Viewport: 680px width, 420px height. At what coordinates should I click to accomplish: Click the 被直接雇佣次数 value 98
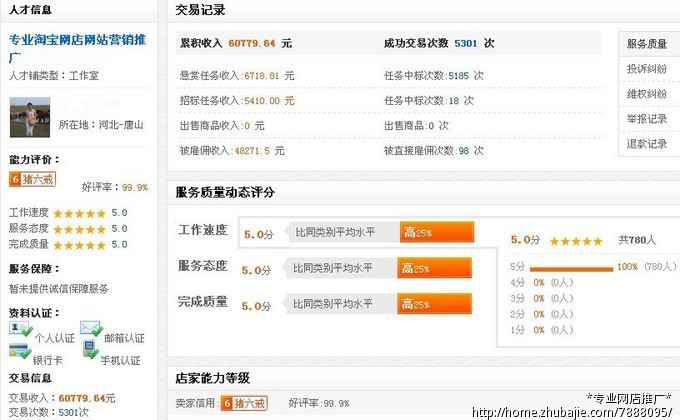(464, 151)
